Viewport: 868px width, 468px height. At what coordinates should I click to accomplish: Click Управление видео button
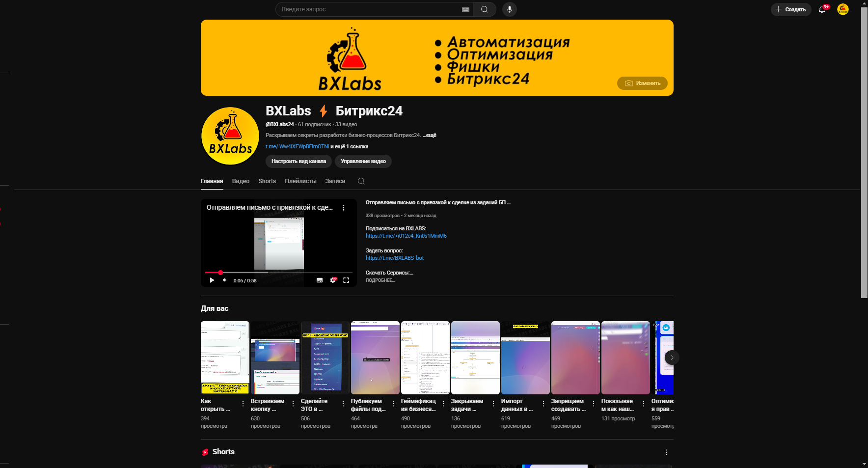pyautogui.click(x=363, y=161)
